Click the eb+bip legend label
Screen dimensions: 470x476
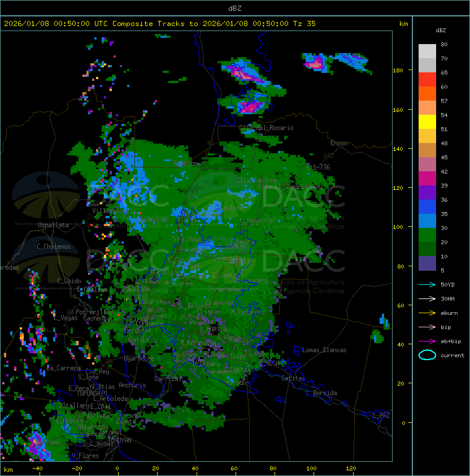(451, 341)
